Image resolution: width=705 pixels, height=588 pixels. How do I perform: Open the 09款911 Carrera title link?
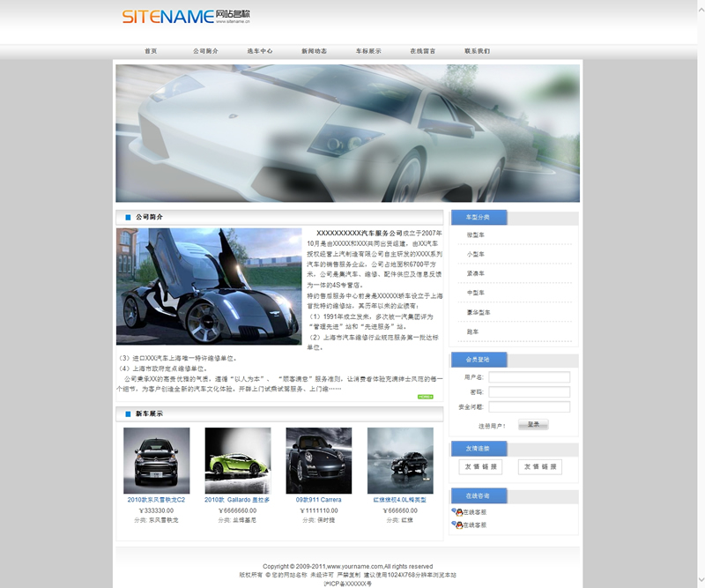[x=318, y=500]
